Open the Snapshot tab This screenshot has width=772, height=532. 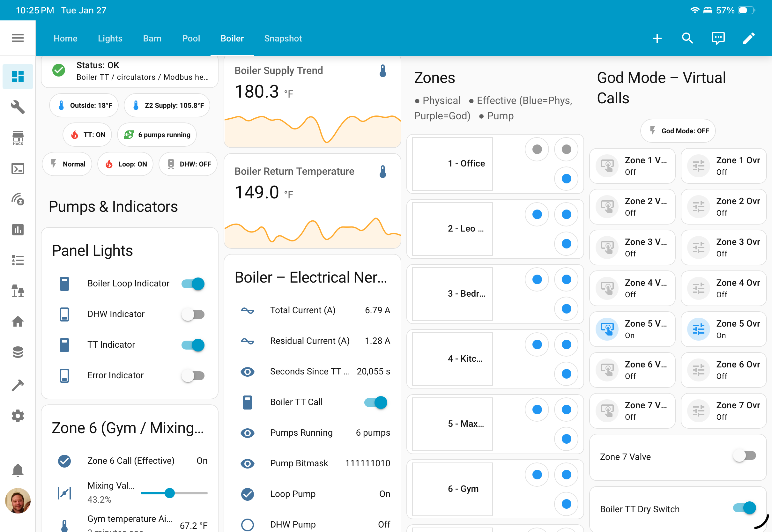click(283, 38)
